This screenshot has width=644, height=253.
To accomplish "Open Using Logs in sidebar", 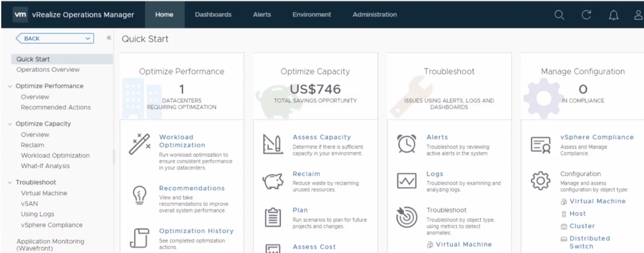I will [38, 214].
